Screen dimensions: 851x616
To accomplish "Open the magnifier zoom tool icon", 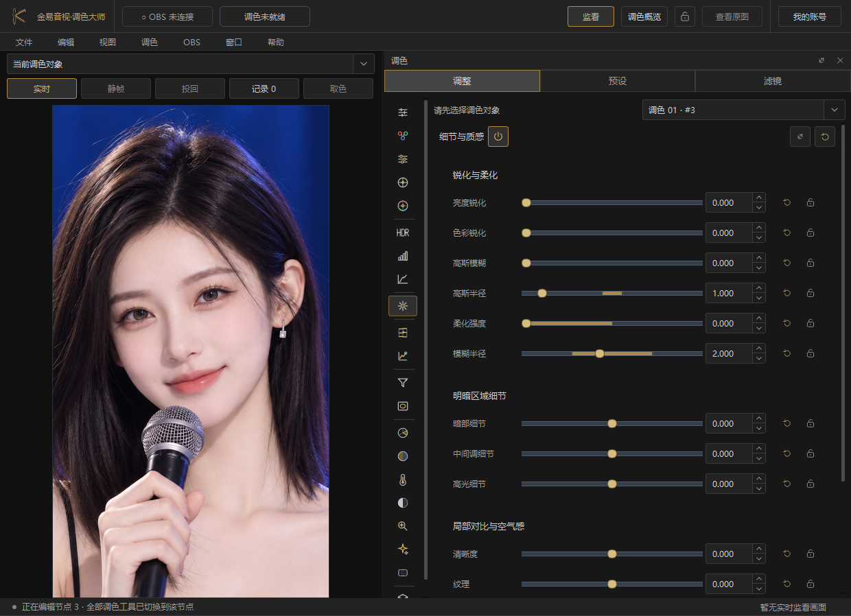I will click(403, 526).
